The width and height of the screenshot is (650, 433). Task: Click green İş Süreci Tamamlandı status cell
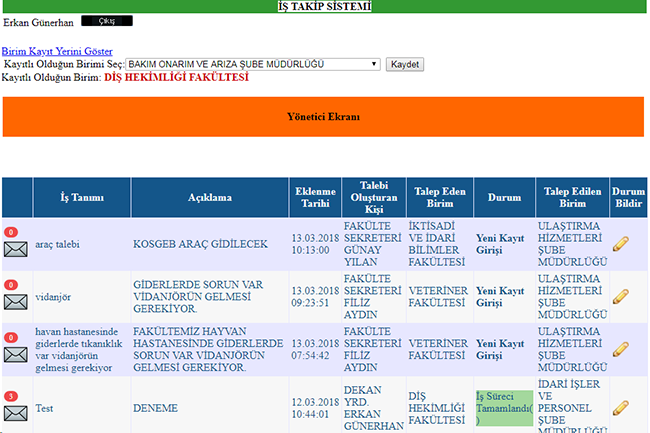coord(504,408)
